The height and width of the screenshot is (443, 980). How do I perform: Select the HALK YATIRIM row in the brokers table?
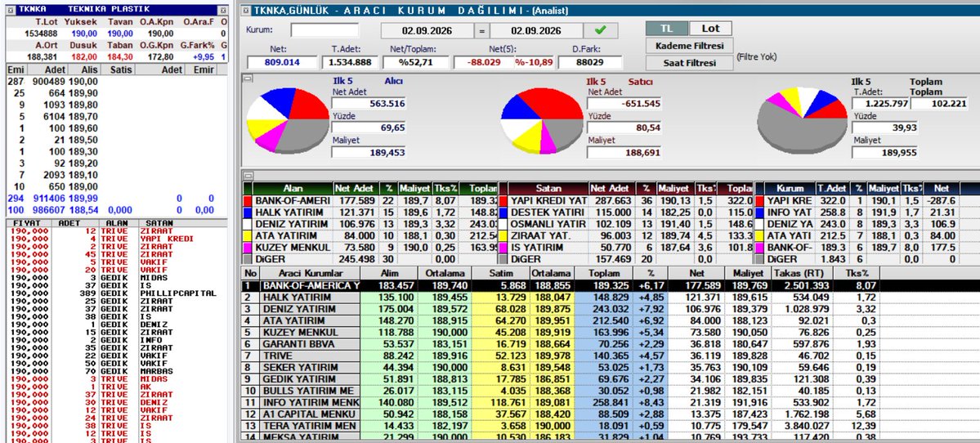(562, 298)
